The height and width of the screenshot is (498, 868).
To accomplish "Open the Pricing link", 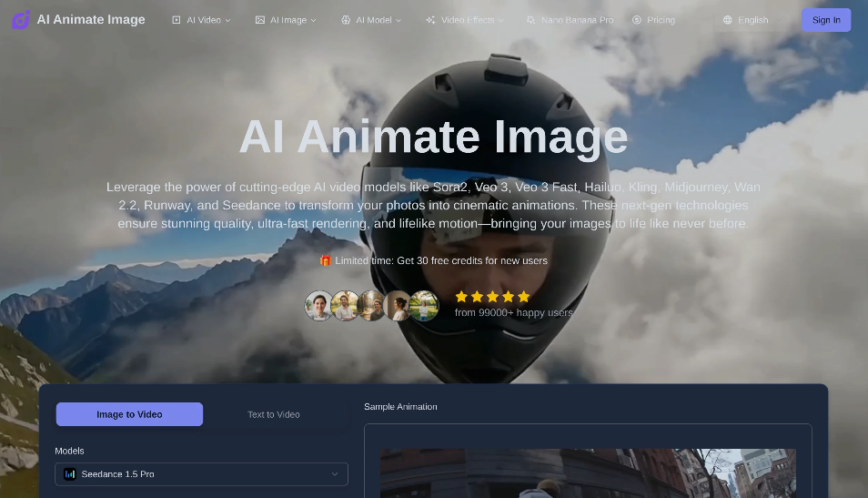I will 661,20.
